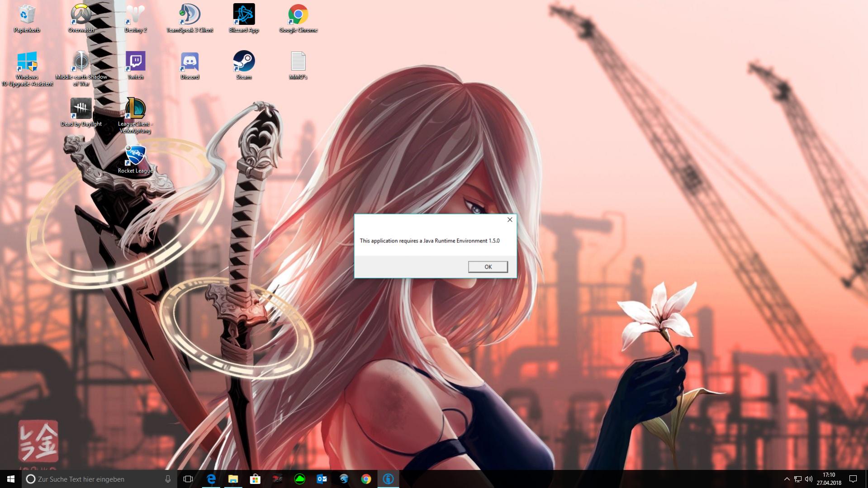868x488 pixels.
Task: Select the LeagueClient - Verknüpfung shortcut
Action: (x=135, y=116)
